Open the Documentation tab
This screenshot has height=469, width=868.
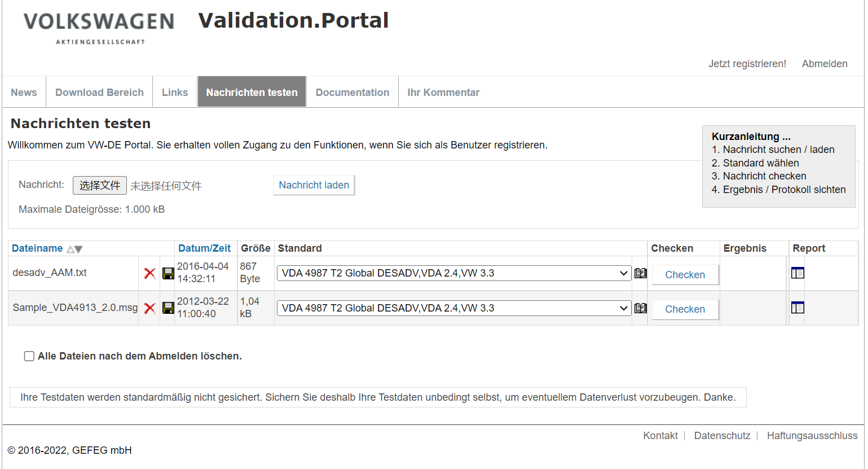point(353,93)
